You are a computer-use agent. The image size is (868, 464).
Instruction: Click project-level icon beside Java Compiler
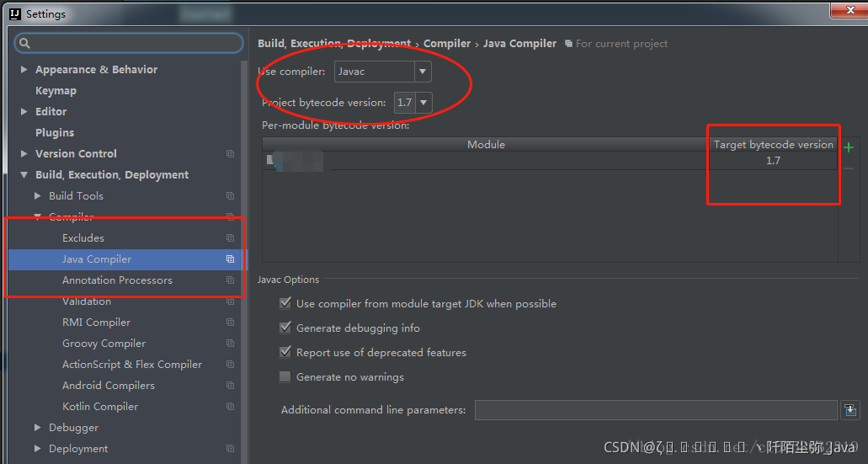tap(231, 259)
